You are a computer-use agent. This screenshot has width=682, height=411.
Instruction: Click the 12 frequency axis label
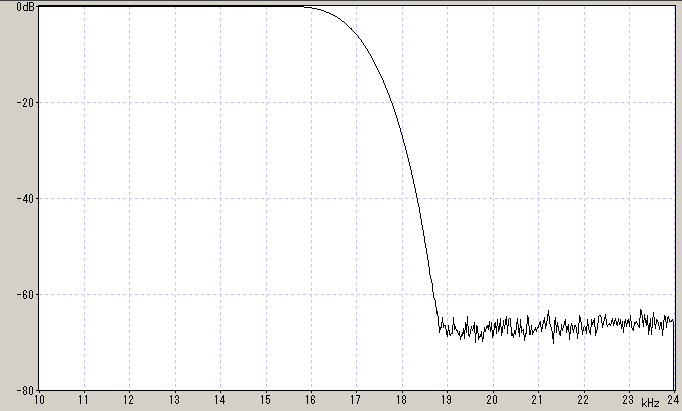(x=129, y=400)
